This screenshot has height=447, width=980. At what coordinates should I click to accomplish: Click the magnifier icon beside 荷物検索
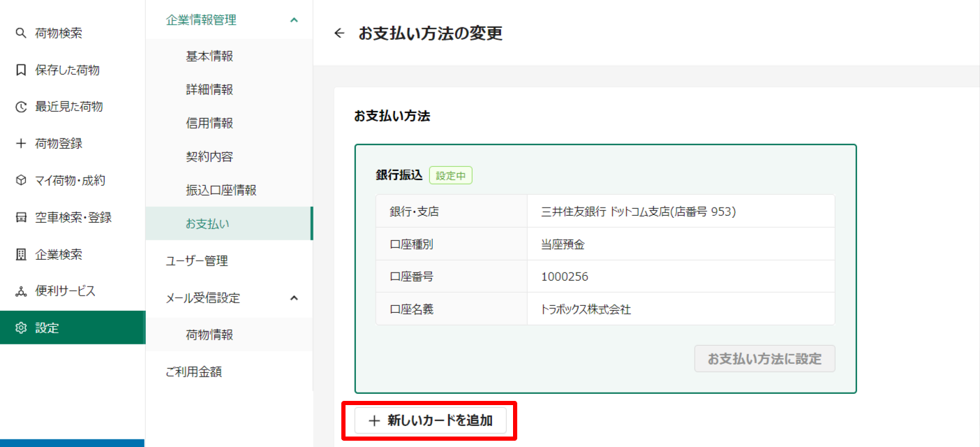21,33
